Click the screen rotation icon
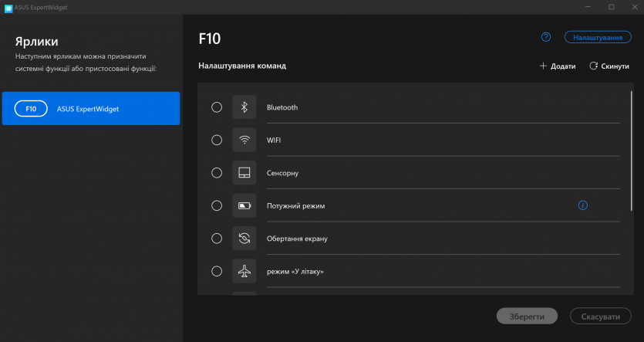This screenshot has width=644, height=342. click(x=244, y=239)
